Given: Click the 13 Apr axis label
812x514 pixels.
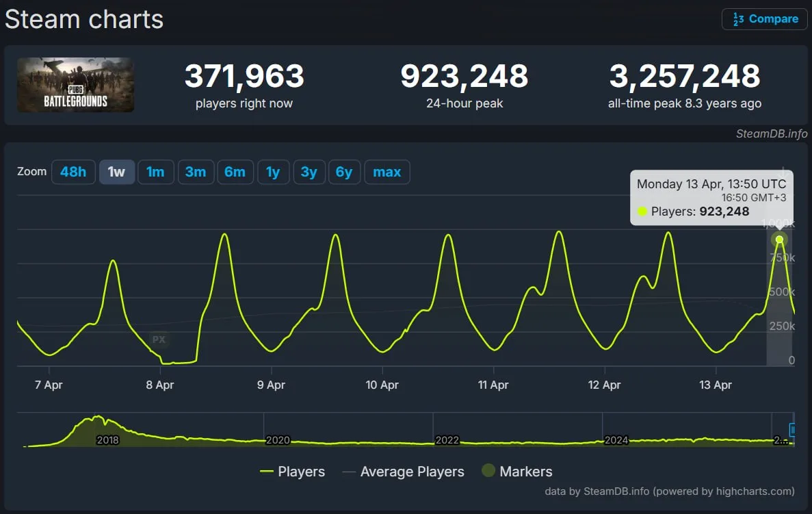Looking at the screenshot, I should click(715, 385).
